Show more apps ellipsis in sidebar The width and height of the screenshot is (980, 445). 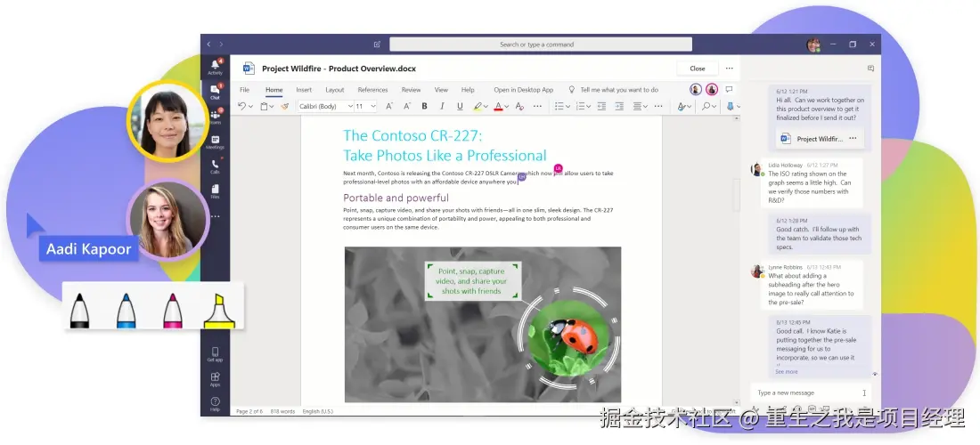pos(215,216)
